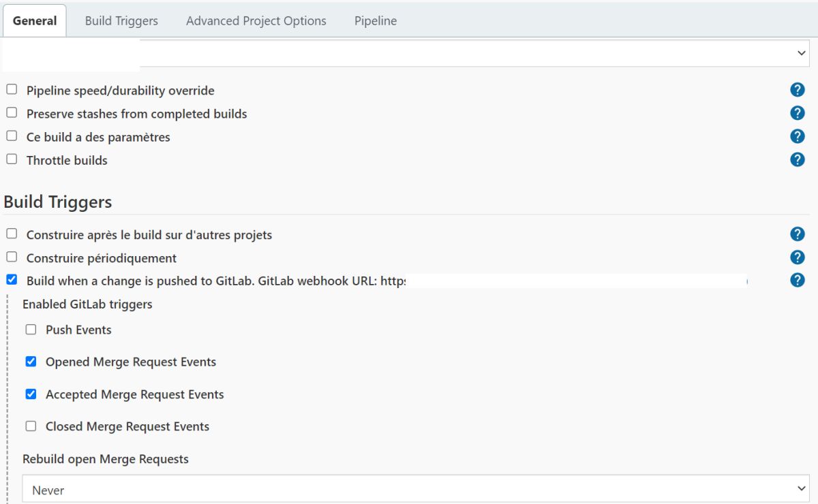Open help for Pipeline speed/durability override
The width and height of the screenshot is (818, 504).
pyautogui.click(x=797, y=90)
